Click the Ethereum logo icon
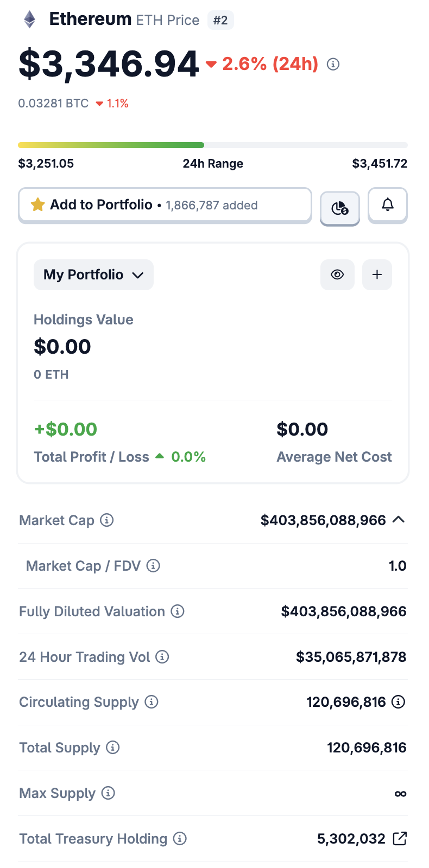 29,20
